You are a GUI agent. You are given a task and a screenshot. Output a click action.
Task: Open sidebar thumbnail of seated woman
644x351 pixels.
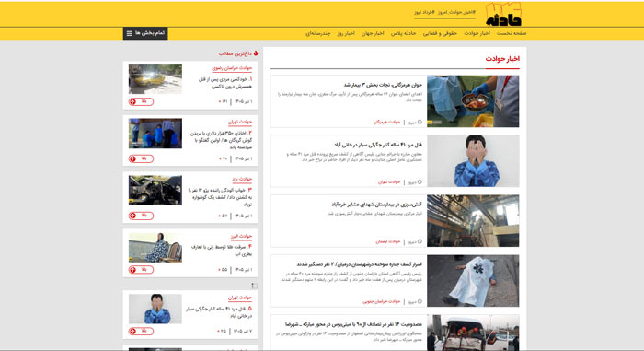155,248
